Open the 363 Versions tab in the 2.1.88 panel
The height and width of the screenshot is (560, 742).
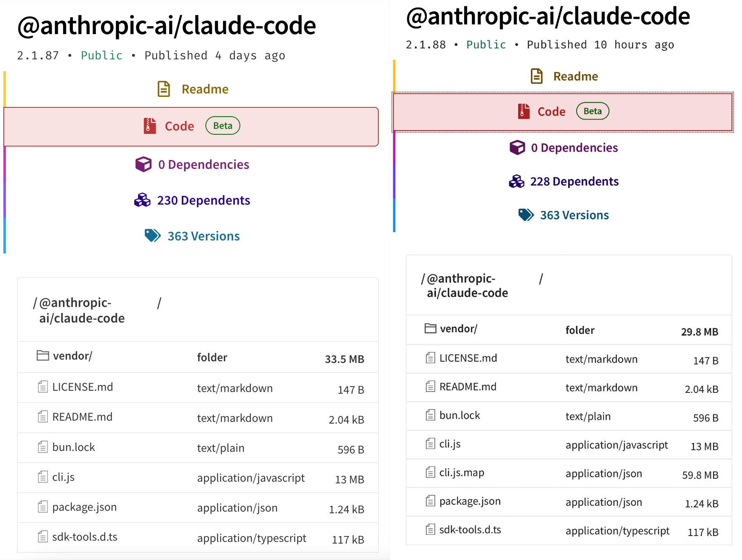pos(574,215)
